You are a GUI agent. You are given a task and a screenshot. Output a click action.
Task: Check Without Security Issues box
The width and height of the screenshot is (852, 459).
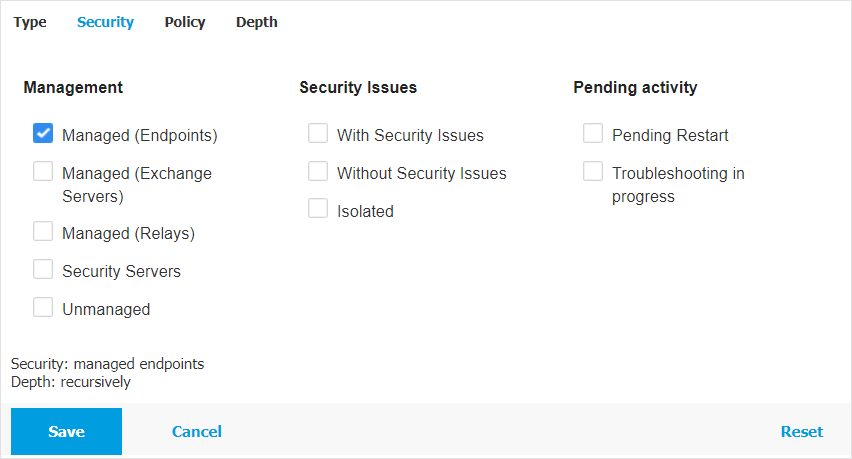click(318, 172)
